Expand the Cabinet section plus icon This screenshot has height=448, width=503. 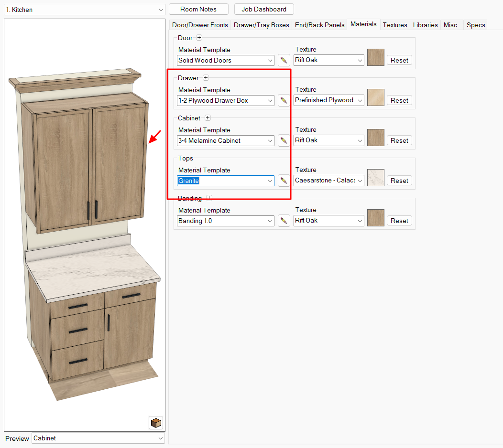click(208, 118)
